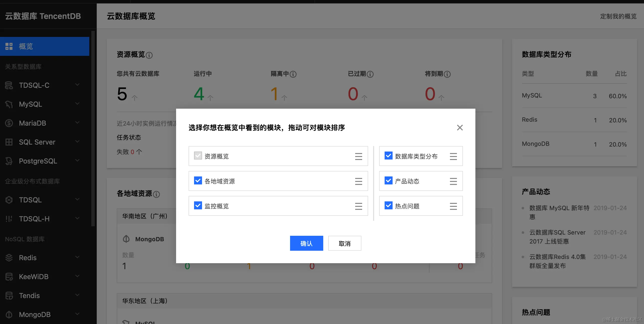Click info icon beside 已过期
This screenshot has width=644, height=324.
coord(370,74)
